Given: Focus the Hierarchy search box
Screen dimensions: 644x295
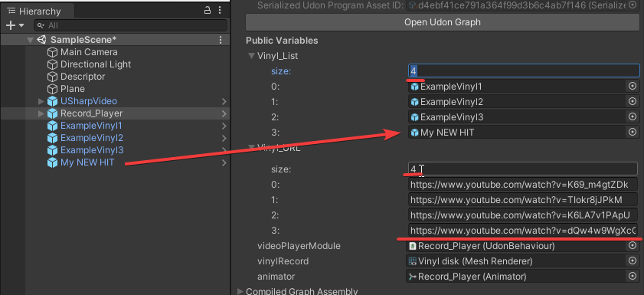Looking at the screenshot, I should point(131,25).
